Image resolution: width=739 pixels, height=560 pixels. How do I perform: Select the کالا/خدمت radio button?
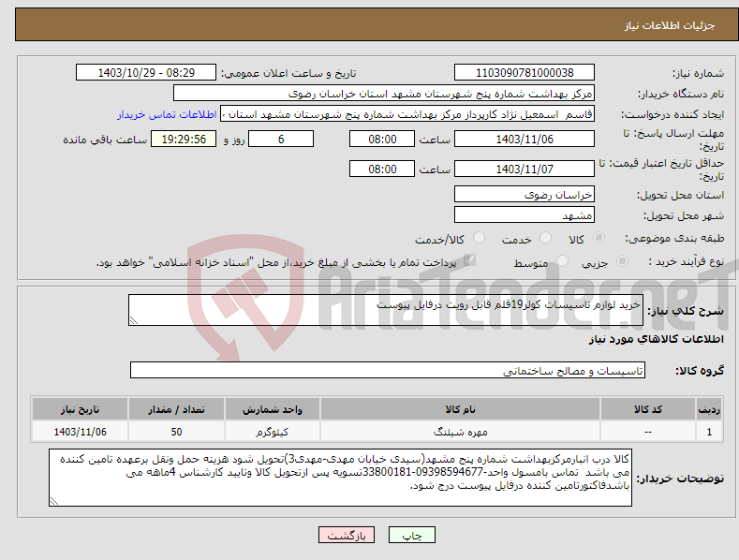479,238
